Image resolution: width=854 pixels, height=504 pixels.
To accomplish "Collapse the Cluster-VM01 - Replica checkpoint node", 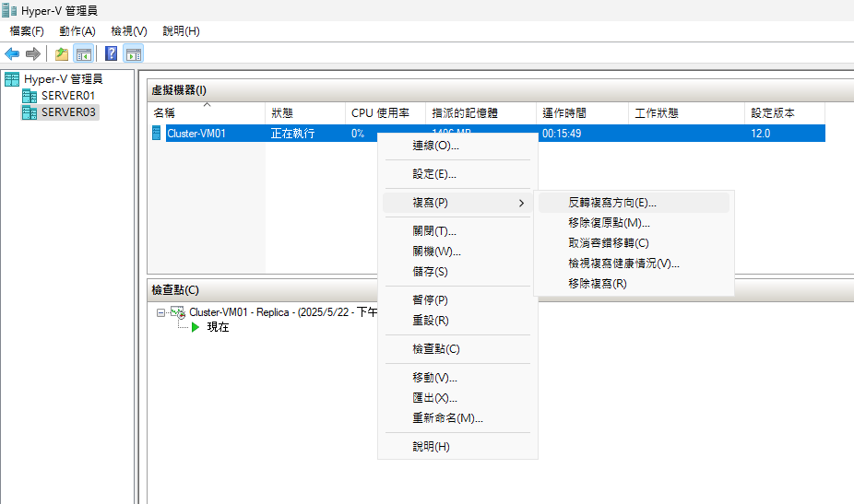I will 160,312.
